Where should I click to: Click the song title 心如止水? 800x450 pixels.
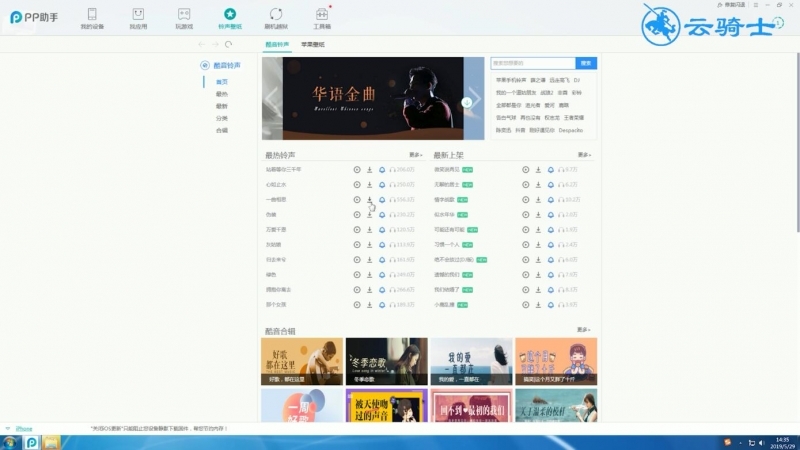pos(276,185)
